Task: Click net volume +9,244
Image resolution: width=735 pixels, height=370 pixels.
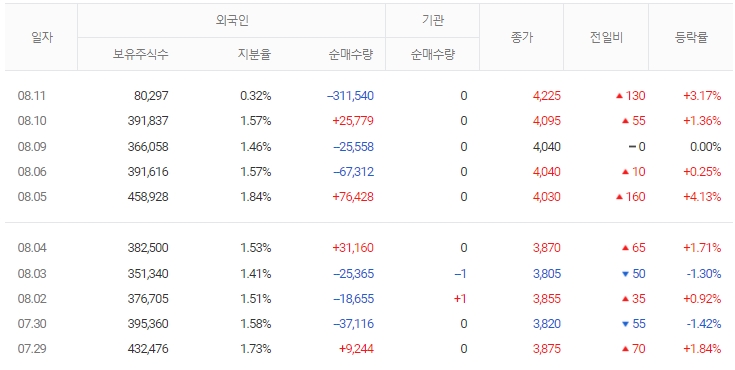Action: 356,349
